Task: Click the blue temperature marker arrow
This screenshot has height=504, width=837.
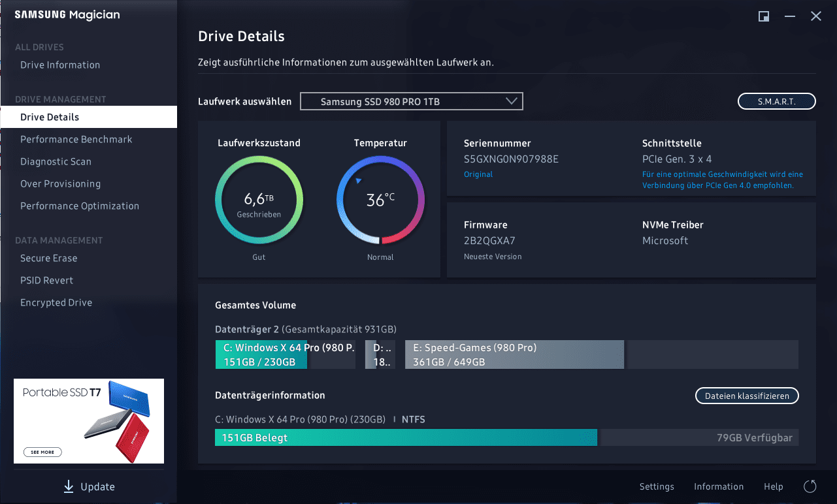Action: pyautogui.click(x=358, y=181)
